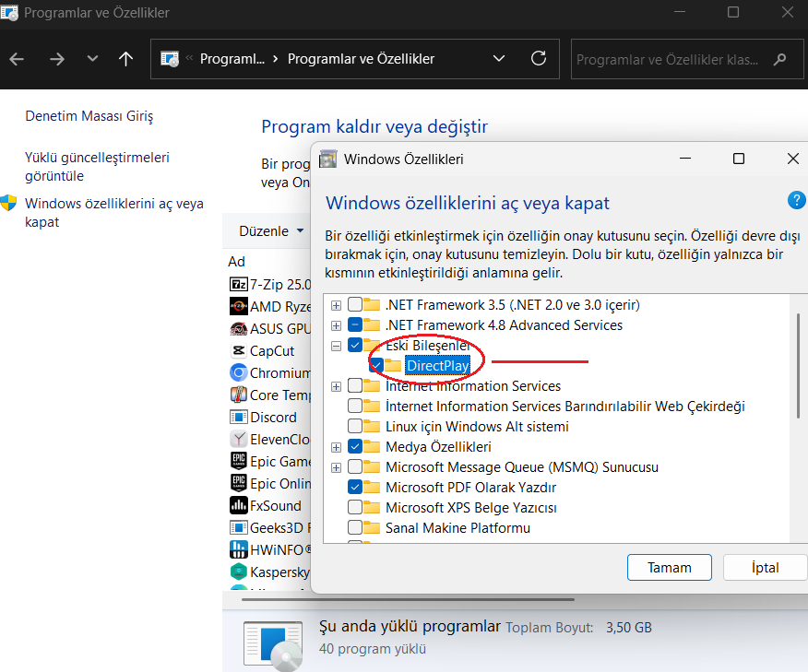Enable Barındırılabilir Web Çekirdeği checkbox
Viewport: 808px width, 672px height.
[355, 406]
